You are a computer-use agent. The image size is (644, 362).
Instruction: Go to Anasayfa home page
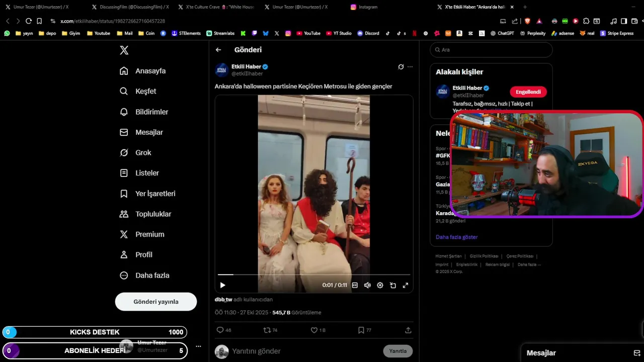[x=143, y=71]
